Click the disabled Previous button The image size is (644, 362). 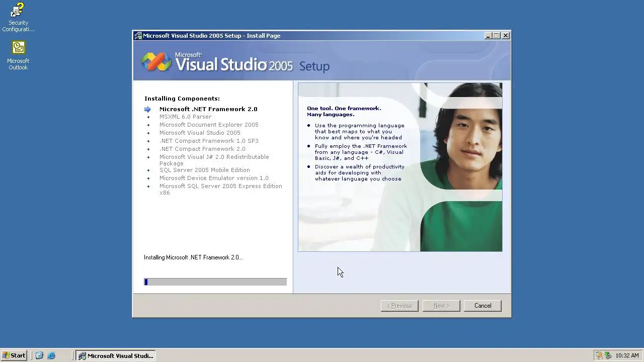[399, 306]
